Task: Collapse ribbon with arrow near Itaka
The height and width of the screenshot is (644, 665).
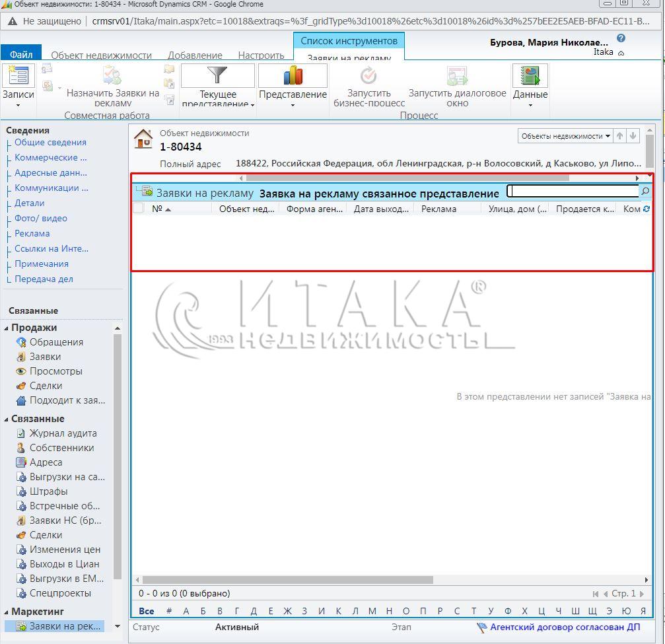Action: pos(621,53)
